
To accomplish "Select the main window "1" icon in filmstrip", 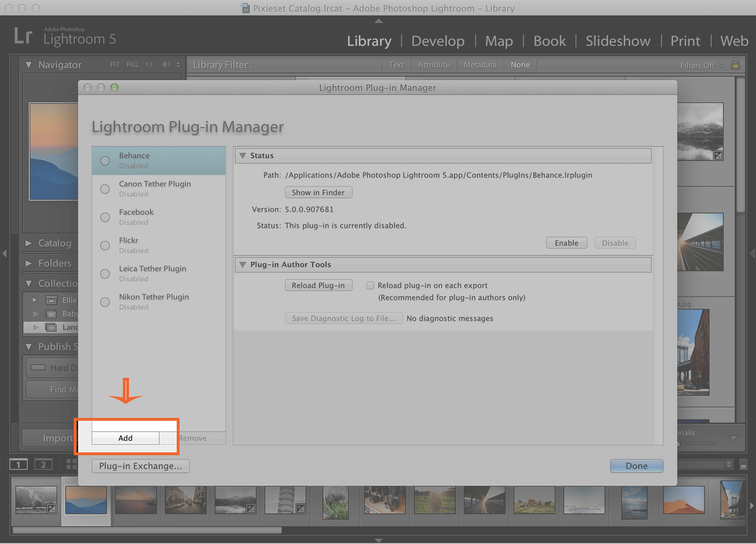I will click(x=18, y=464).
